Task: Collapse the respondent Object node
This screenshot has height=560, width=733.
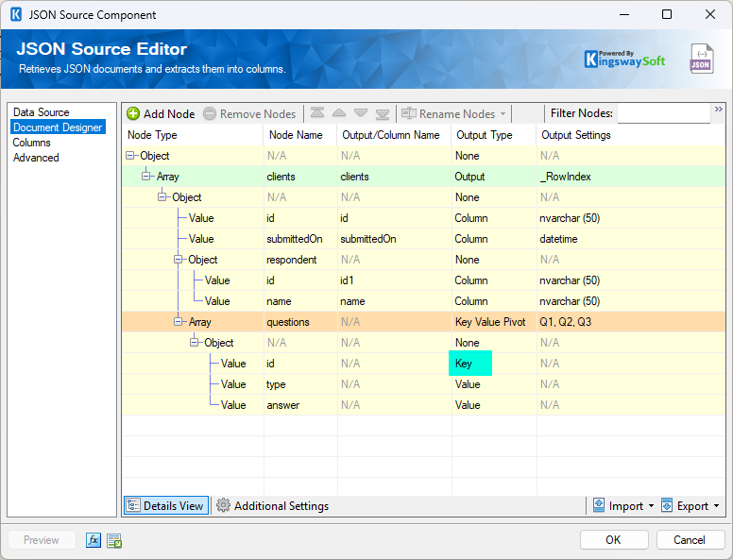Action: (179, 259)
